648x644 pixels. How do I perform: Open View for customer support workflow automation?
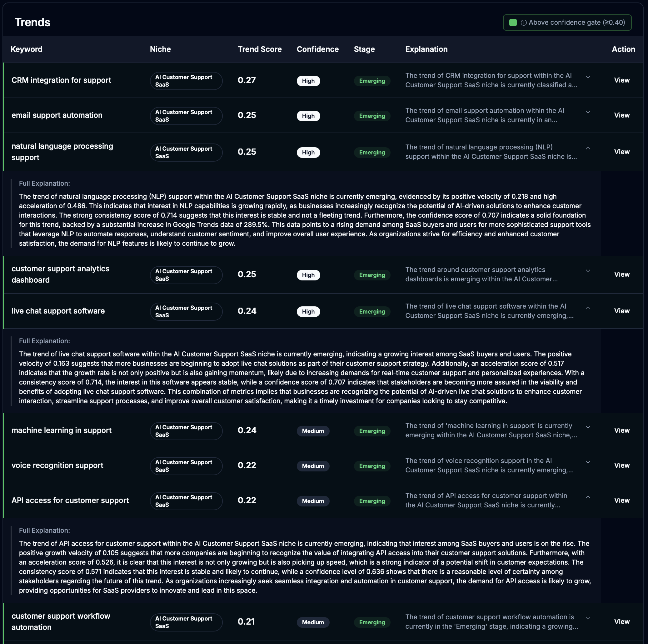pyautogui.click(x=621, y=621)
